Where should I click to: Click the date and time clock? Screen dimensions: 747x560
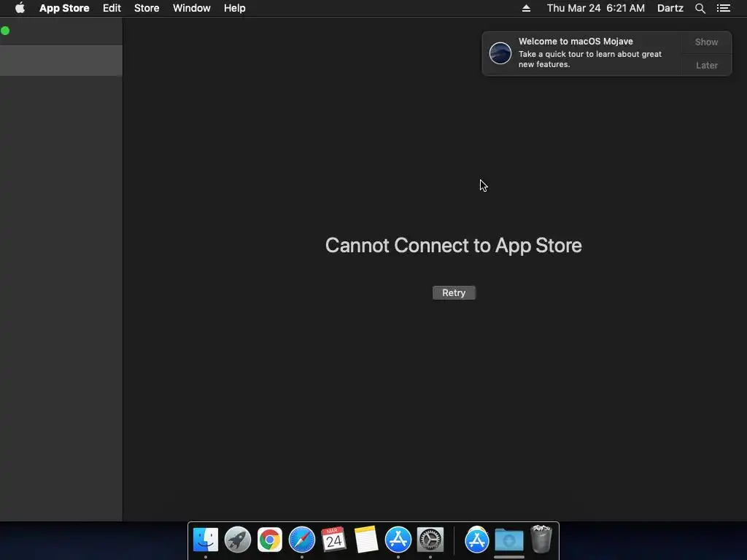pos(595,8)
